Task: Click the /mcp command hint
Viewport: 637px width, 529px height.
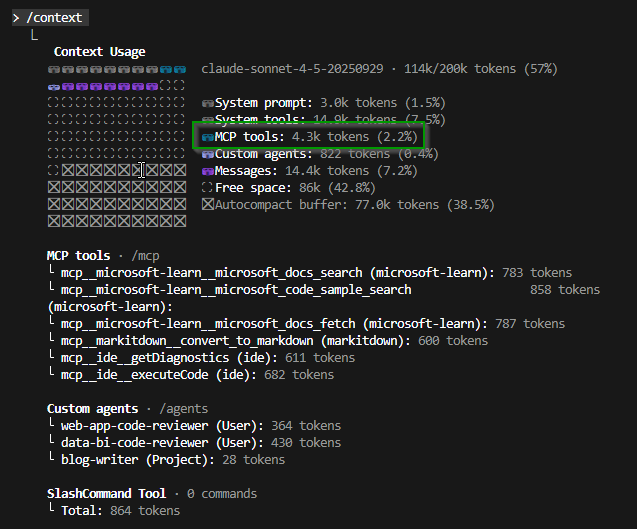Action: pyautogui.click(x=145, y=256)
